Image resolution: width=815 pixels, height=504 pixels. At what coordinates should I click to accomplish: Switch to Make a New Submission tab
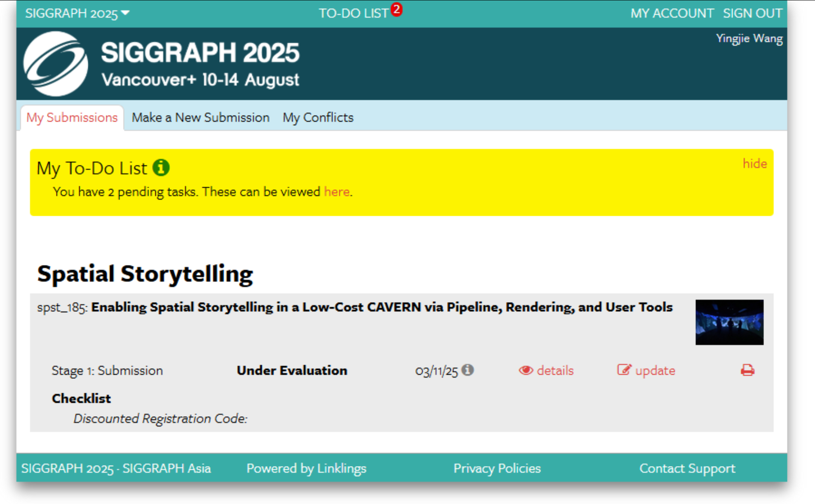[x=201, y=118]
